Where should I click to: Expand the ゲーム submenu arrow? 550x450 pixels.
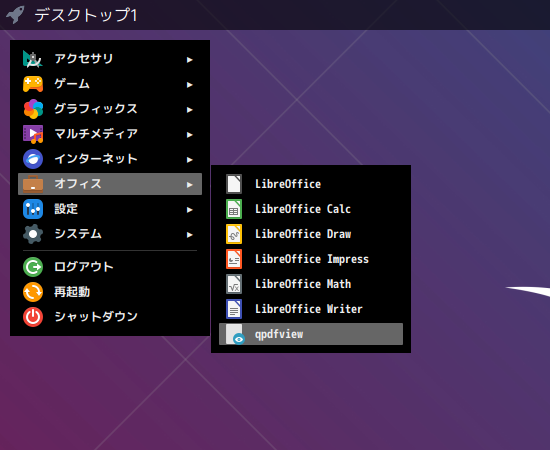[x=190, y=85]
